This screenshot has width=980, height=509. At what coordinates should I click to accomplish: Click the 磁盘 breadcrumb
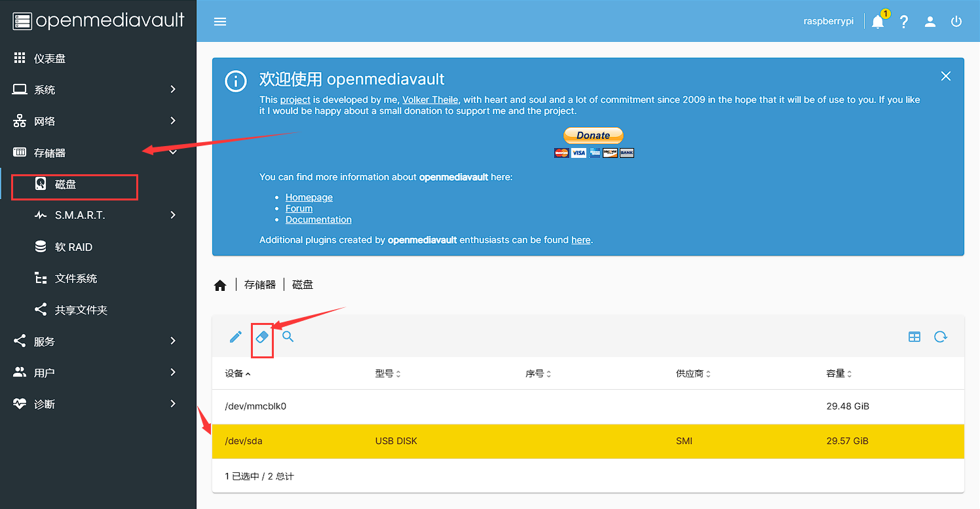point(303,285)
